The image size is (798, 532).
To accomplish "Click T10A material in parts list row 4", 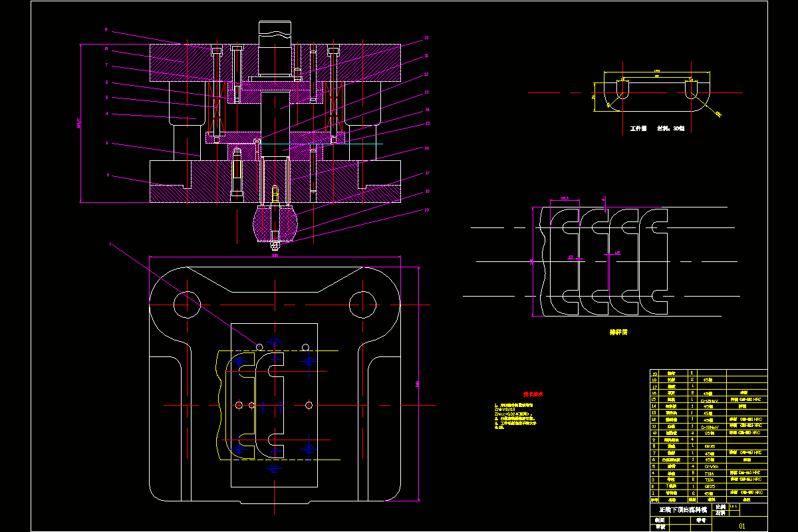I will 709,473.
